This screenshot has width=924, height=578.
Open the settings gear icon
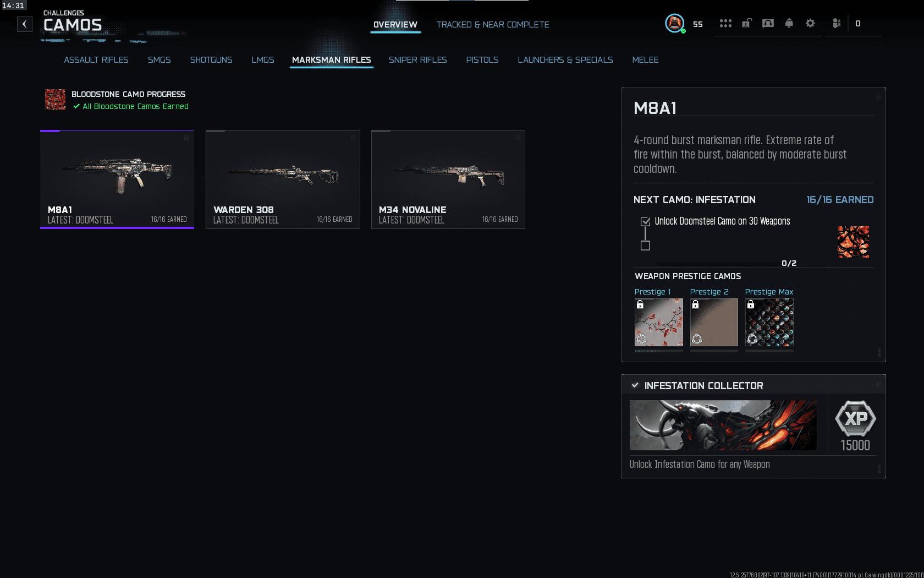[x=810, y=23]
